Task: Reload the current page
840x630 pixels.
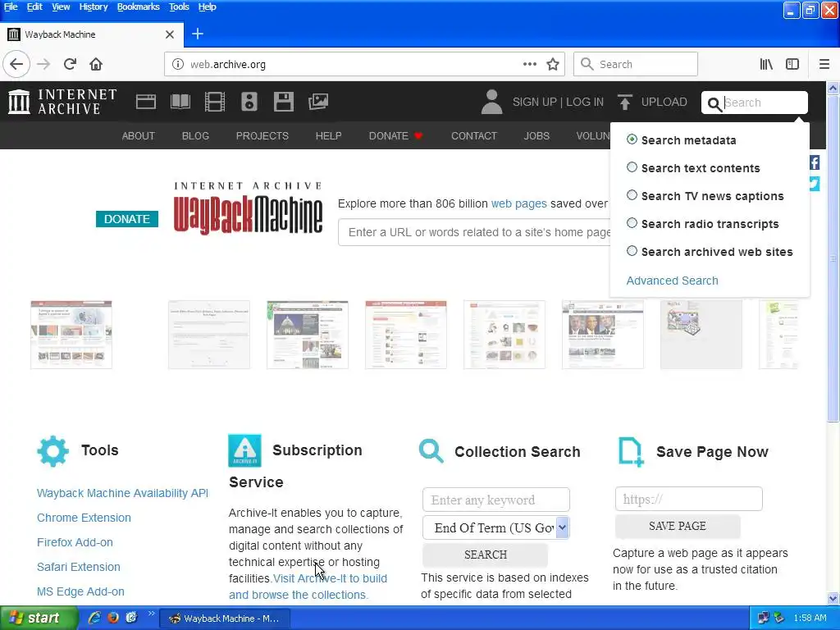Action: click(71, 64)
